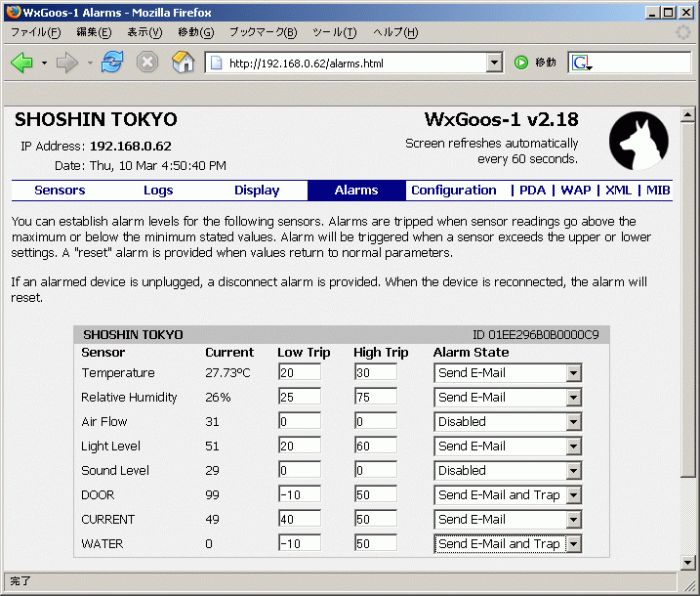Click the Temperature current value 27.73°C

coord(227,372)
